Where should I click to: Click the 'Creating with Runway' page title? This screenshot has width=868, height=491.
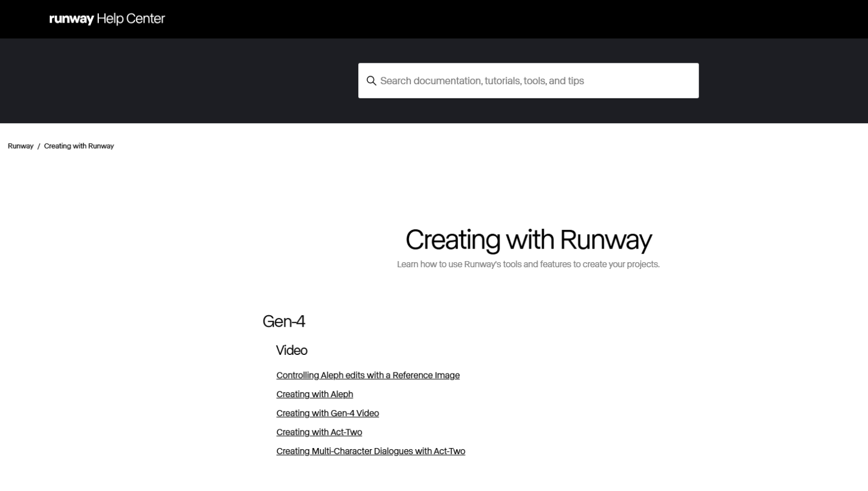pos(528,240)
